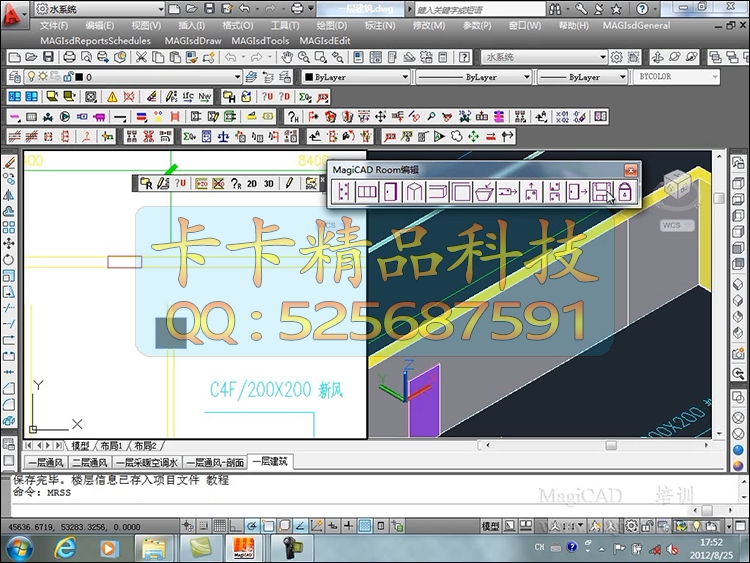The height and width of the screenshot is (563, 750).
Task: Toggle Grid display in status bar
Action: coord(220,526)
